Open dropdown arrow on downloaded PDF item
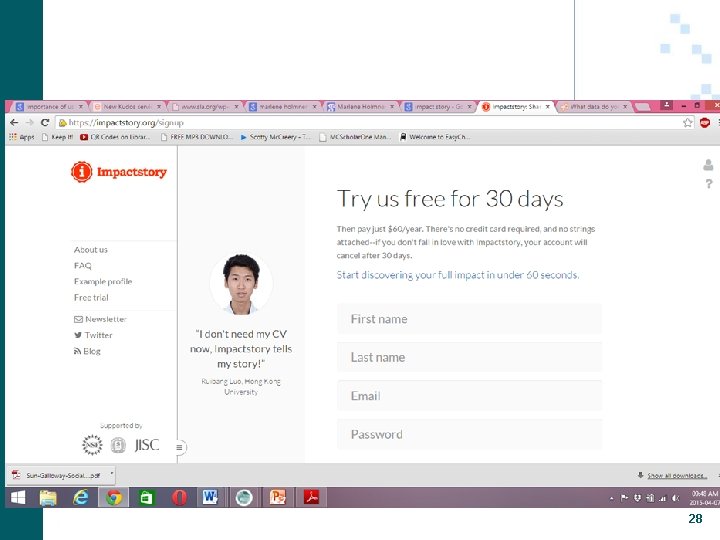720x540 pixels. tap(112, 474)
